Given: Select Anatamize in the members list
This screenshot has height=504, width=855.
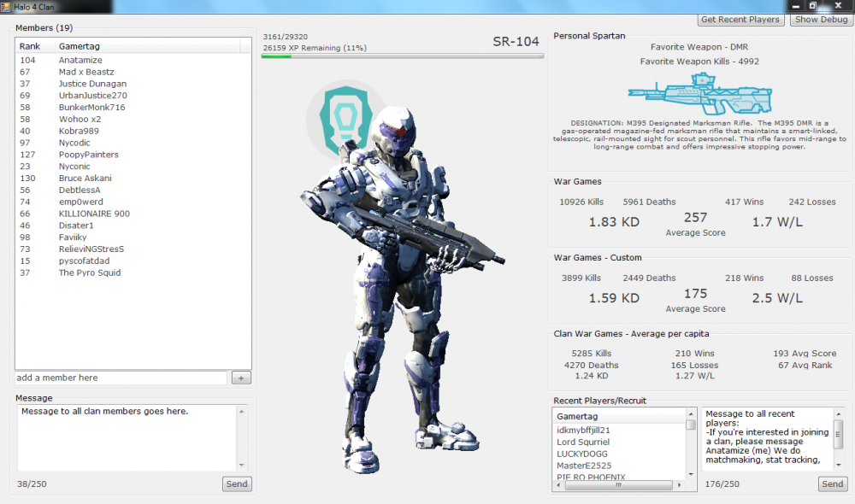Looking at the screenshot, I should 80,61.
